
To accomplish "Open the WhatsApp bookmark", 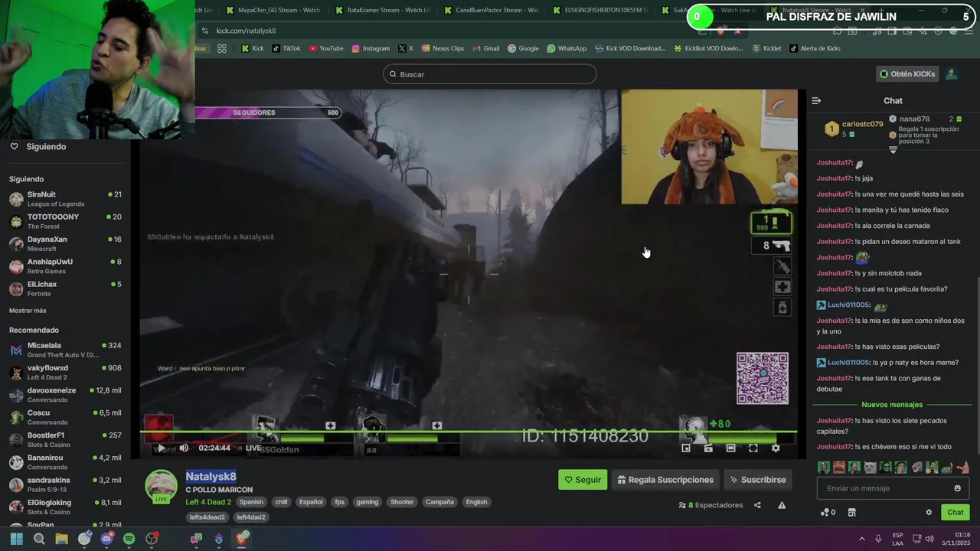I will pyautogui.click(x=567, y=48).
